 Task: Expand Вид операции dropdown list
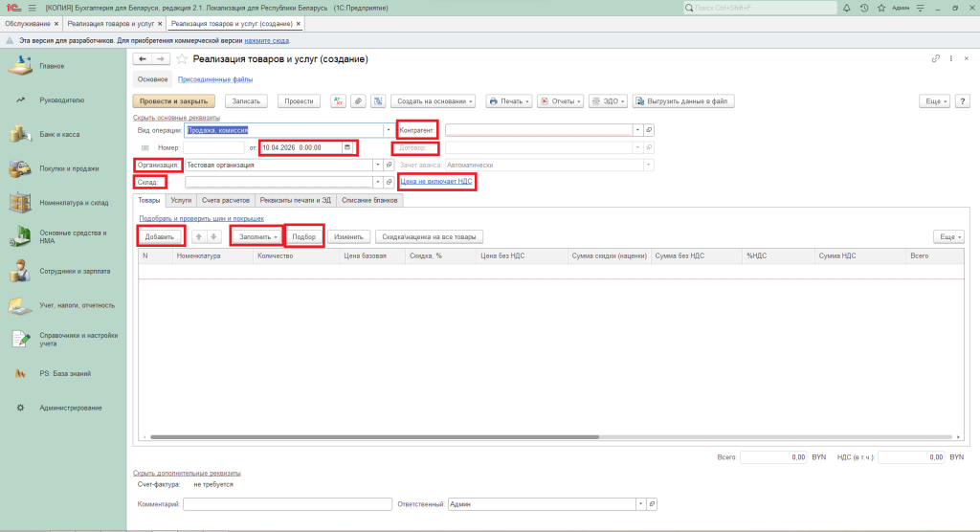[388, 130]
